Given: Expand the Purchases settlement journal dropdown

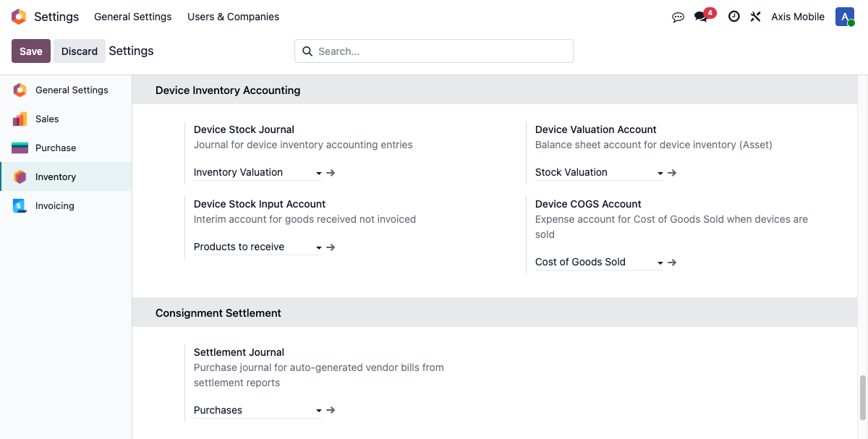Looking at the screenshot, I should point(318,410).
